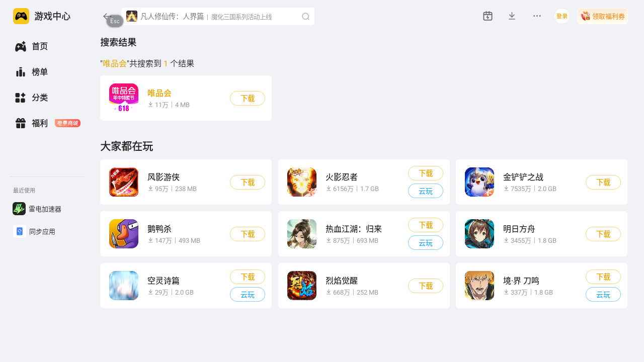Open the 金铲铲之战 game icon

[x=479, y=182]
